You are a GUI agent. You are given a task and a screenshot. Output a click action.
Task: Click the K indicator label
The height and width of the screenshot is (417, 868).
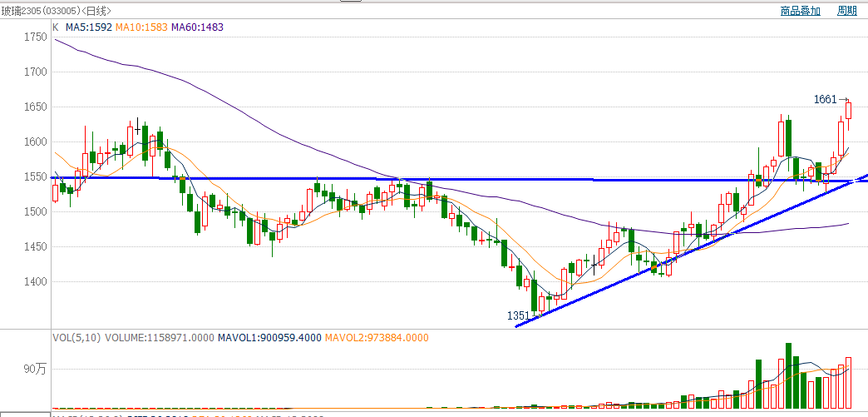[x=56, y=27]
